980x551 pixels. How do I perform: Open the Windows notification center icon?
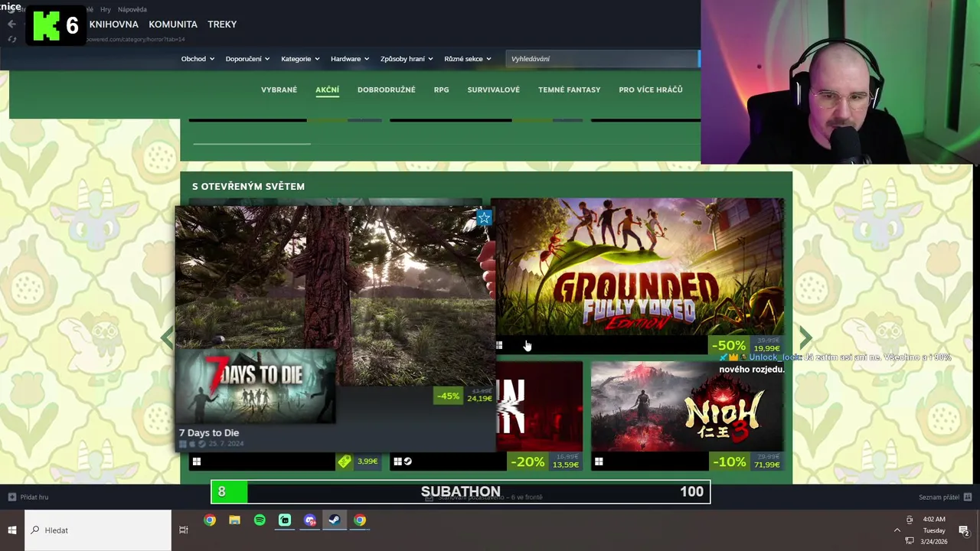tap(964, 530)
